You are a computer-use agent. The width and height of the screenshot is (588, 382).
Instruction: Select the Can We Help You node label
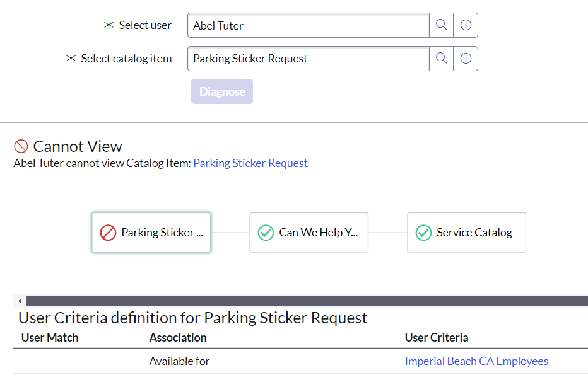(319, 233)
